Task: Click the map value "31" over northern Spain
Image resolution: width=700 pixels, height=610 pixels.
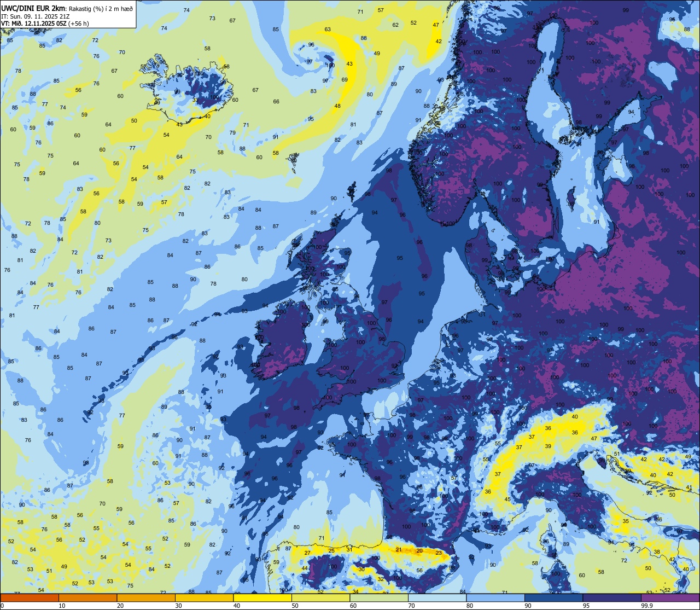Action: pyautogui.click(x=349, y=549)
